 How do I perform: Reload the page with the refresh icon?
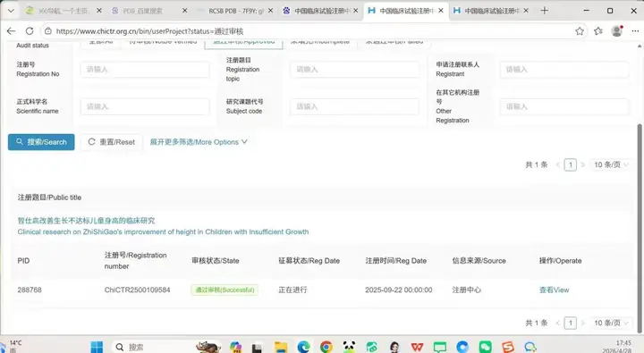click(x=30, y=30)
